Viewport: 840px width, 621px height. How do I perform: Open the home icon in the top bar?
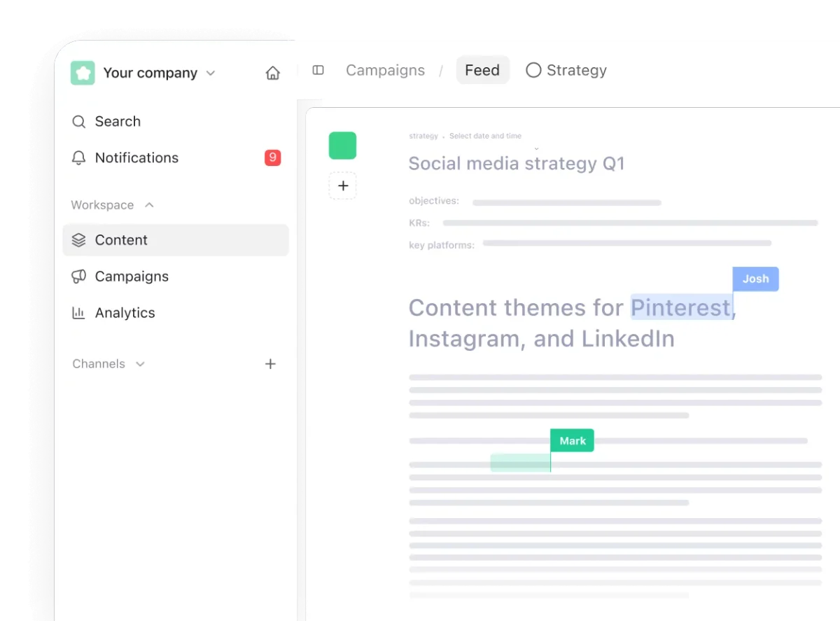pos(272,70)
